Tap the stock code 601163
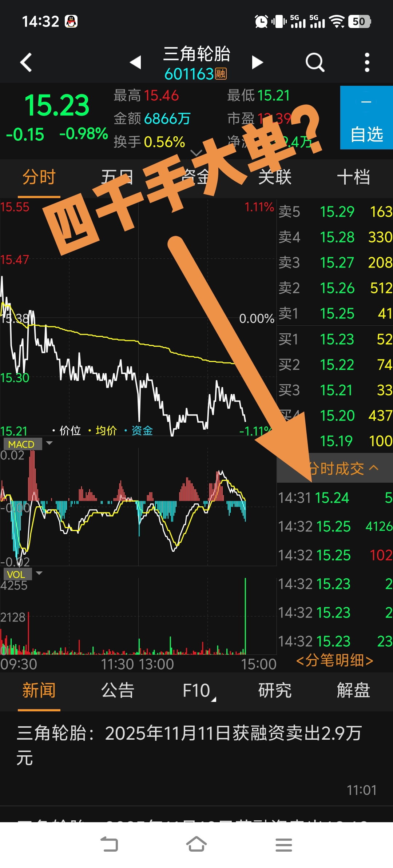393x868 pixels. click(x=189, y=74)
